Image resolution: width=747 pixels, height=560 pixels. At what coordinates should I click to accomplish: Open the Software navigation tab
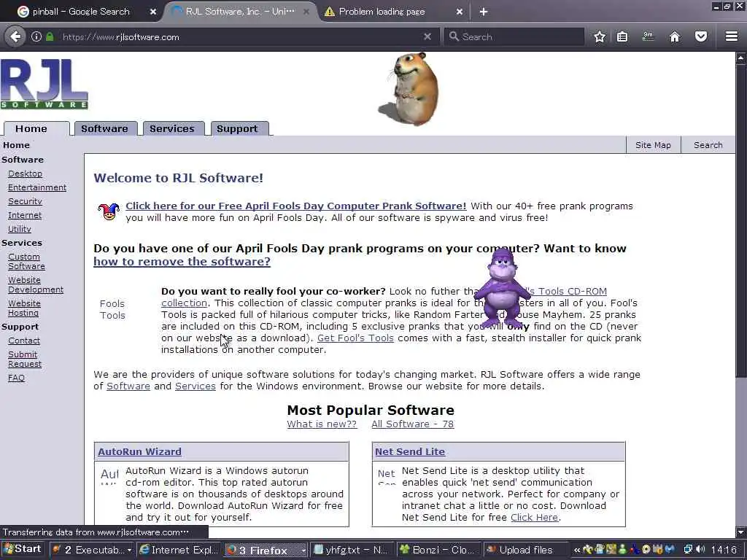point(104,128)
